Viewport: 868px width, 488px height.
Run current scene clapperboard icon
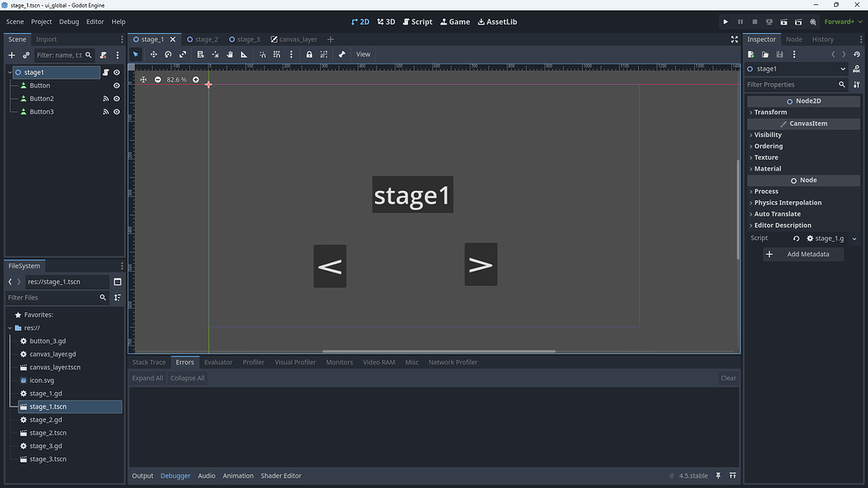point(783,21)
